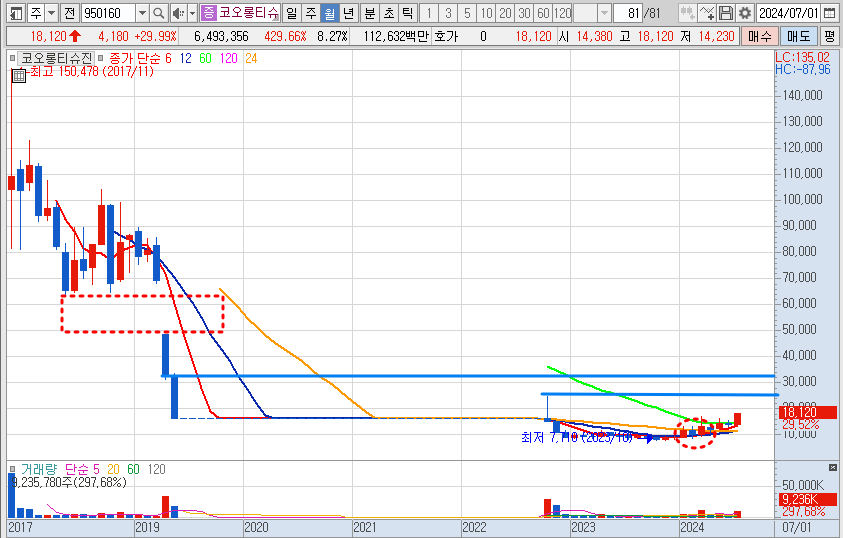
Task: Click the current price 18,120 with arrow
Action: pyautogui.click(x=55, y=37)
